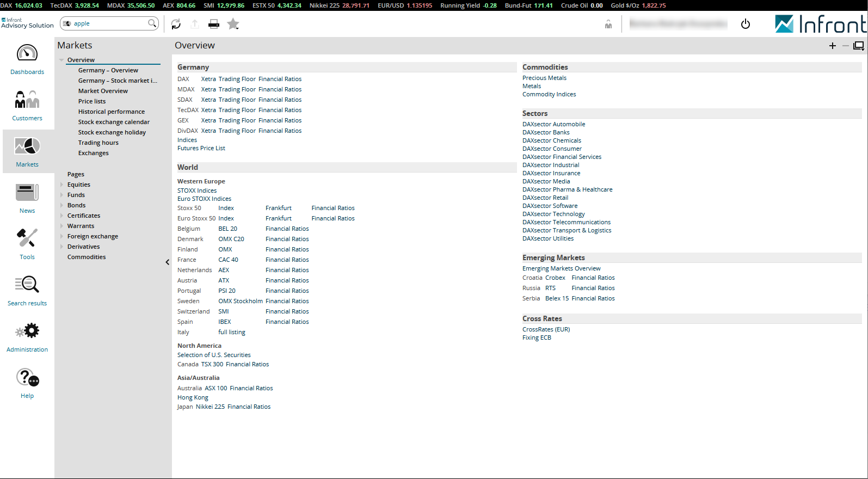The width and height of the screenshot is (868, 479).
Task: Click the Administration gears icon
Action: coord(27,331)
